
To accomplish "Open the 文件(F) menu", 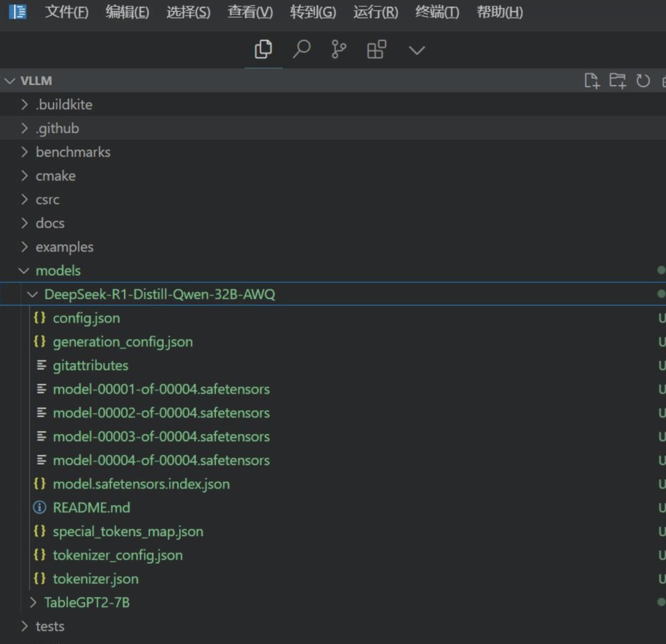I will pos(67,12).
